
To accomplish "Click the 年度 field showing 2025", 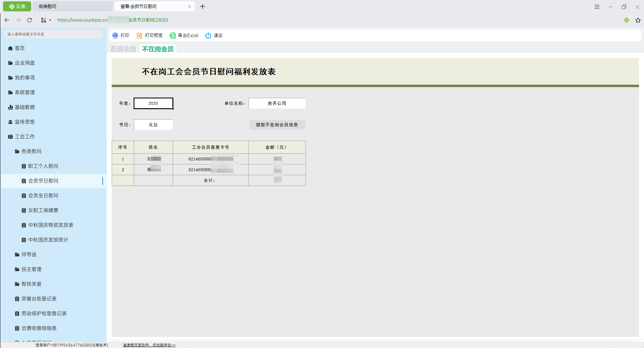I will (x=153, y=103).
